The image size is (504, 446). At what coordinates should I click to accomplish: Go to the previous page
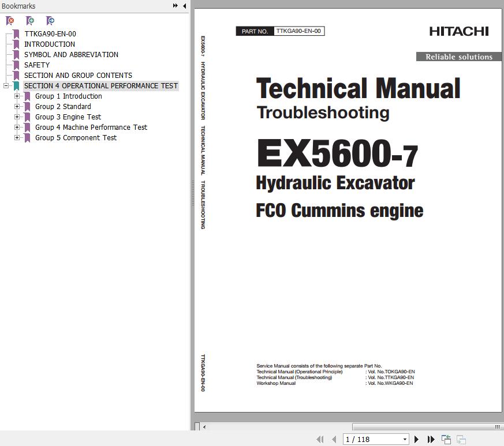click(334, 439)
